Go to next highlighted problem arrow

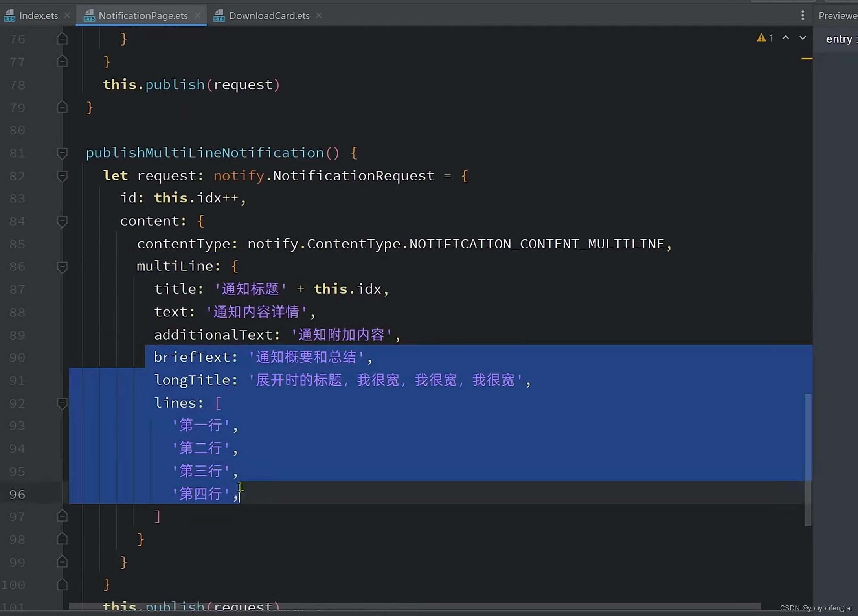click(803, 38)
